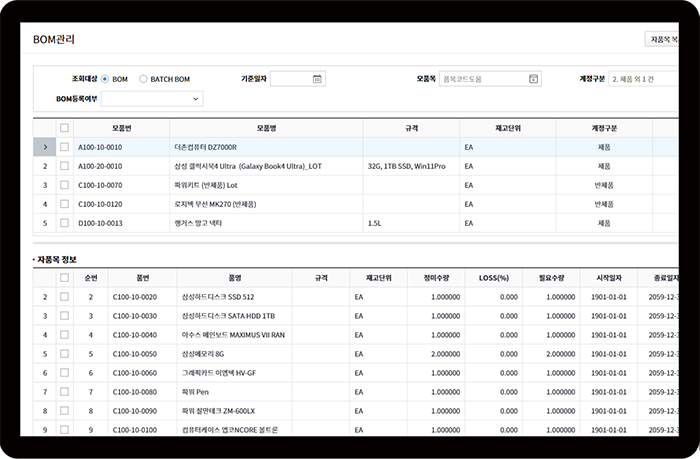Check the box for child item C100-10-0090
The width and height of the screenshot is (700, 459).
(x=64, y=411)
